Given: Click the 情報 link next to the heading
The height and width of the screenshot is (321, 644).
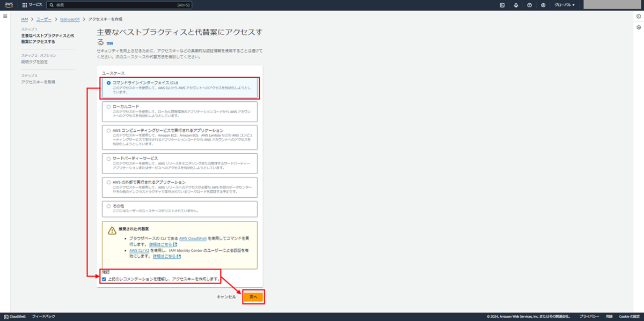Looking at the screenshot, I should click(109, 43).
